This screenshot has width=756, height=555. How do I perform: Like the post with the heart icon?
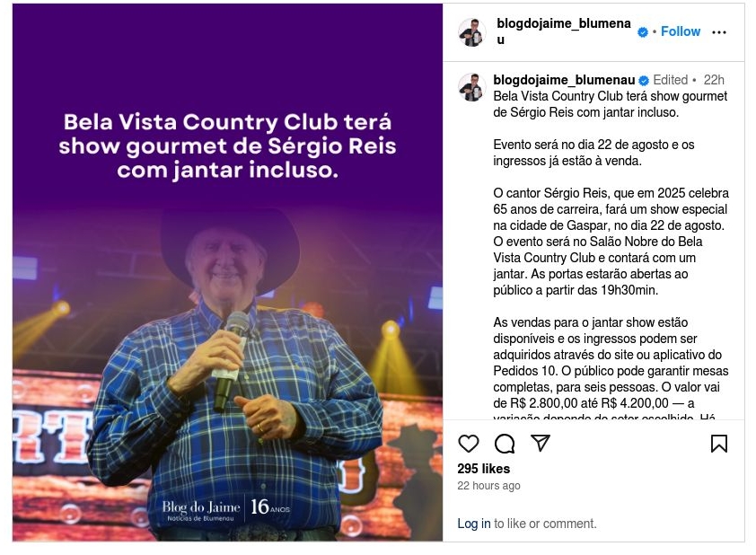[x=468, y=444]
